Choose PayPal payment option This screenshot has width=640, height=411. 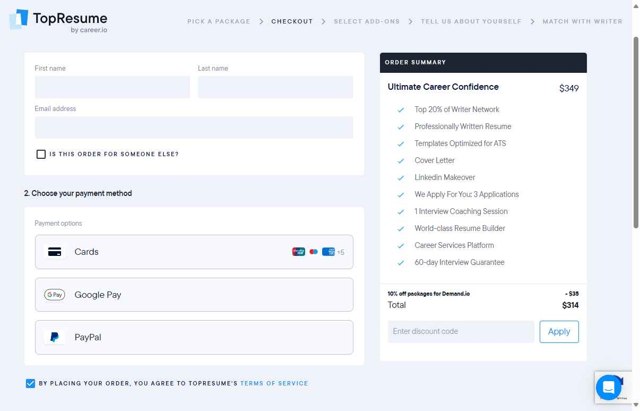click(x=194, y=337)
